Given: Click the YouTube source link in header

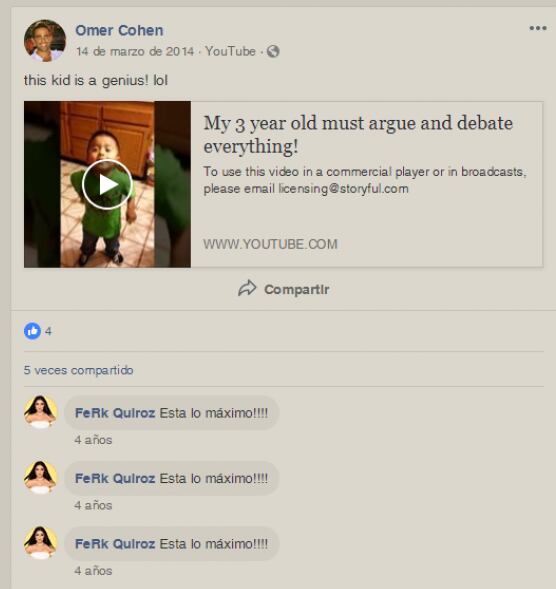Looking at the screenshot, I should (230, 51).
